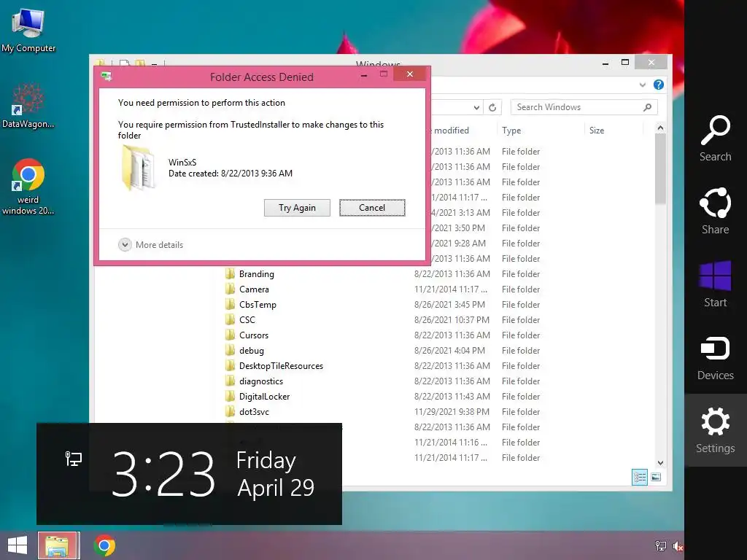Select the dot3svc folder
This screenshot has width=747, height=560.
click(254, 411)
